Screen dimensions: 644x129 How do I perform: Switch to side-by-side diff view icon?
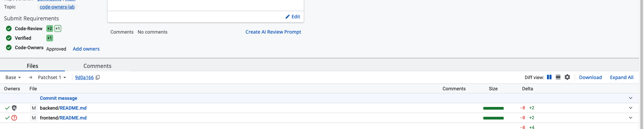[x=549, y=77]
